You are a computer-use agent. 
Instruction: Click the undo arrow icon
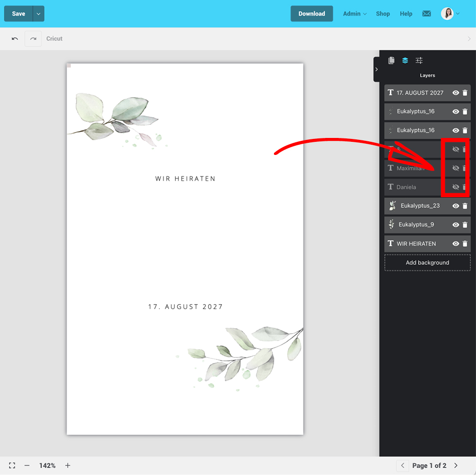coord(15,39)
